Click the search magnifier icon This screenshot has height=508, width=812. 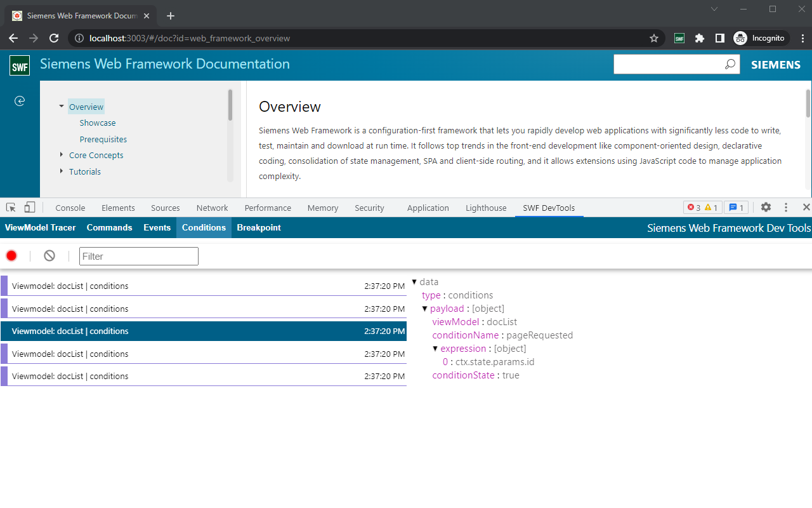point(730,64)
